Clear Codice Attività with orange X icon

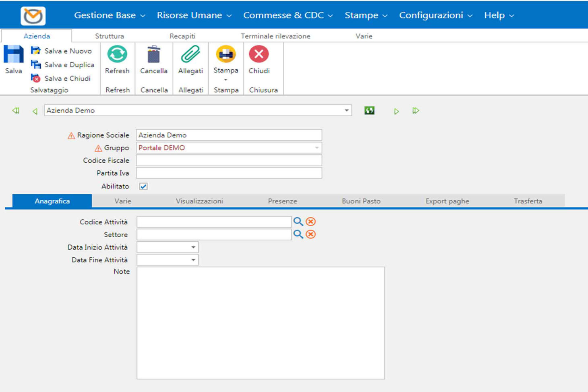click(311, 222)
